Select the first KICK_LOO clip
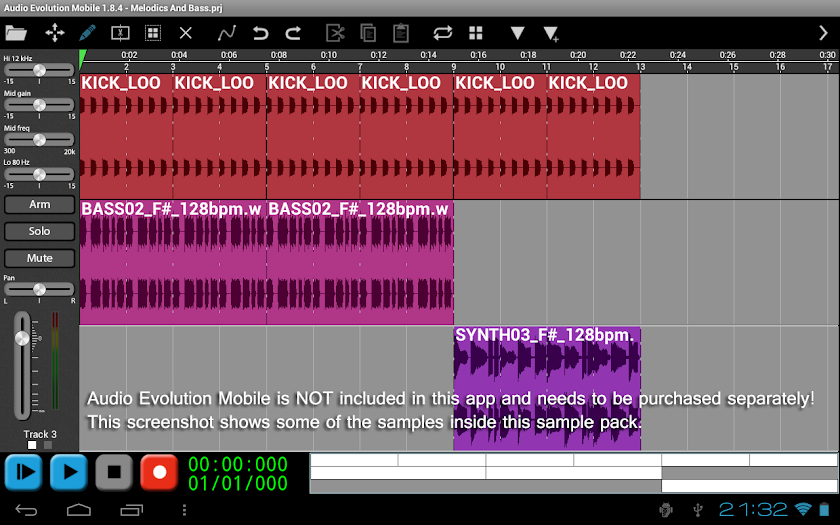 (x=126, y=136)
